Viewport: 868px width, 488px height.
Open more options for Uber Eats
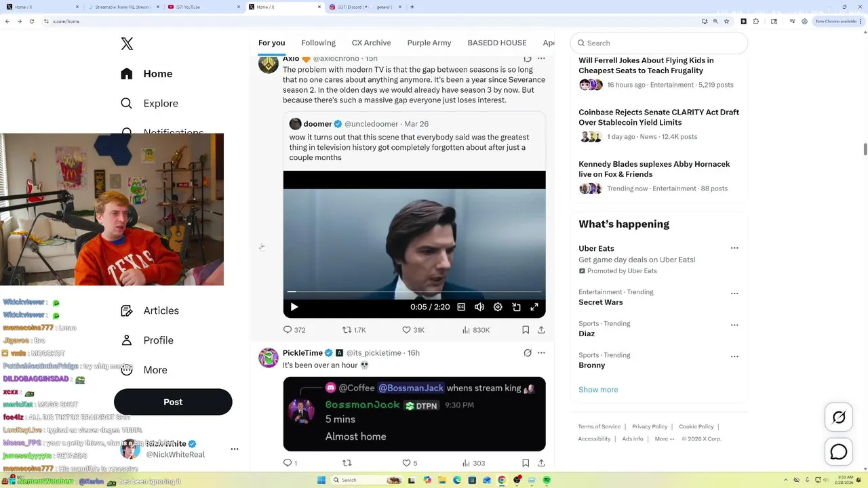coord(734,248)
